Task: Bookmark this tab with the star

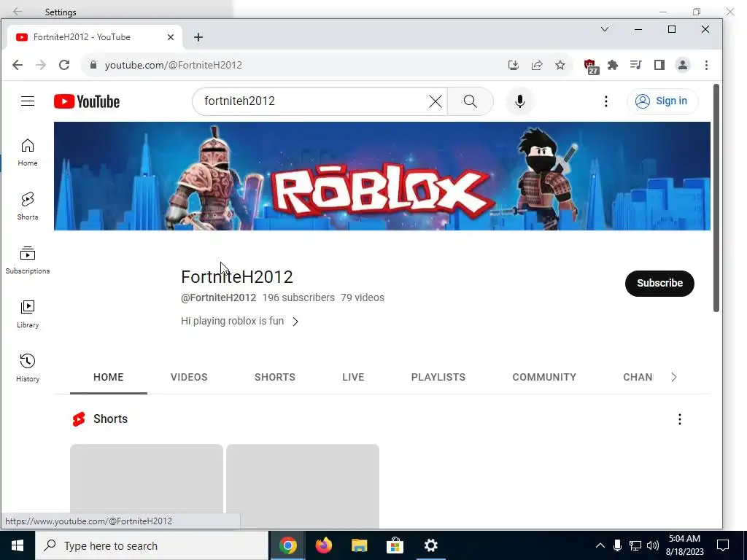Action: (x=560, y=65)
